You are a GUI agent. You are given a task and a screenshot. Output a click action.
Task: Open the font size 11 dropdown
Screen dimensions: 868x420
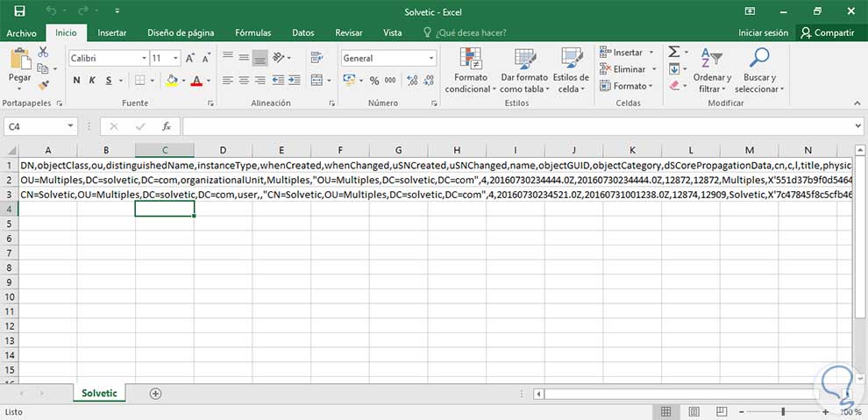click(175, 58)
